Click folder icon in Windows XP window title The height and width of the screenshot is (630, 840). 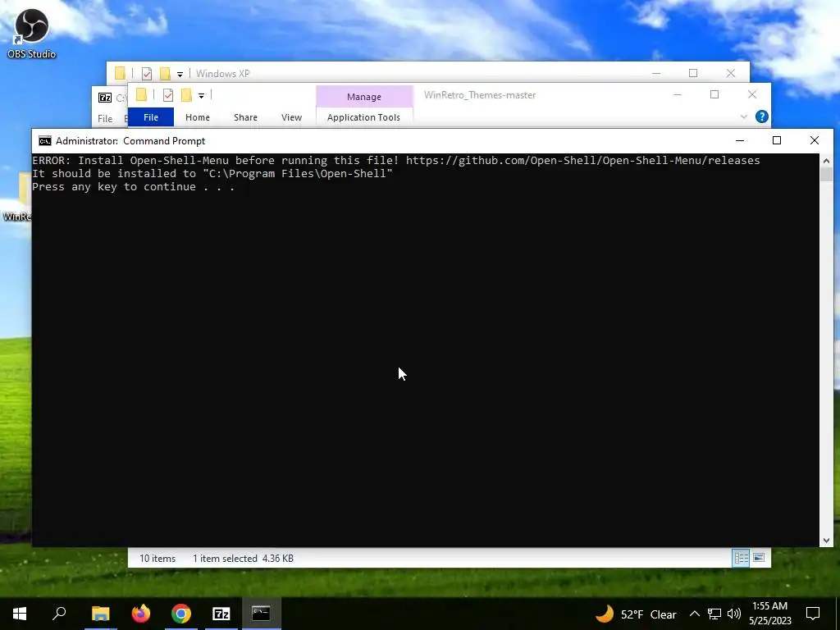click(x=120, y=73)
